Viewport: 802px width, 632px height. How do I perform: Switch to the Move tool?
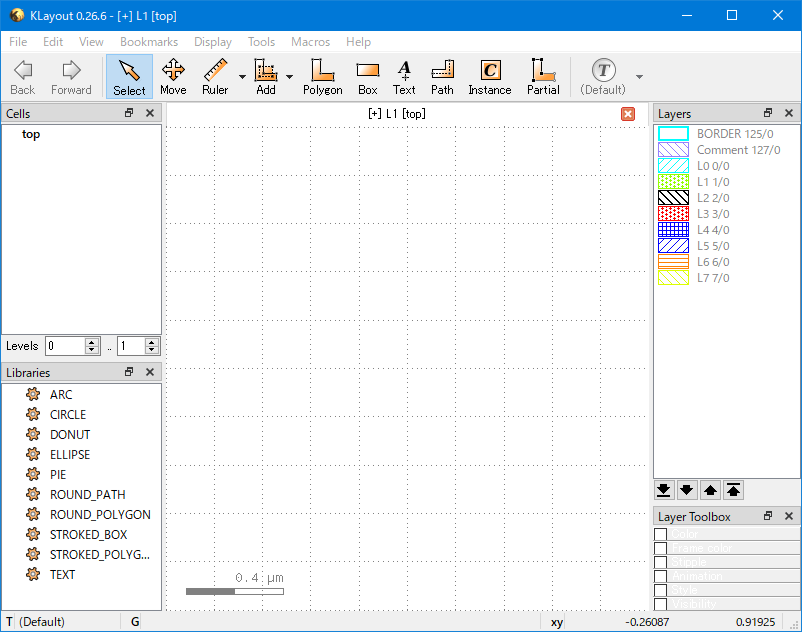tap(173, 77)
